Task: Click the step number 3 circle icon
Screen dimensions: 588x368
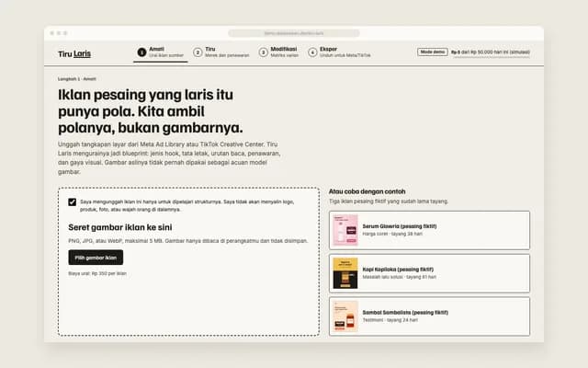Action: tap(264, 52)
